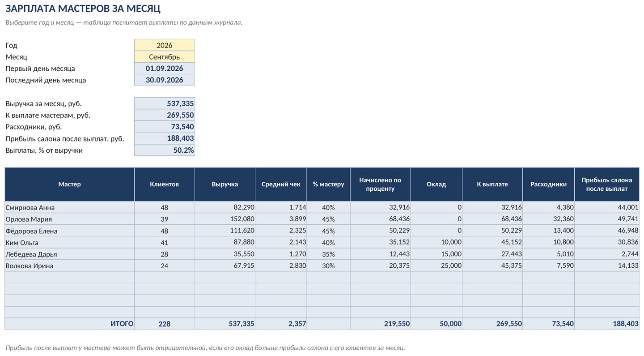The width and height of the screenshot is (644, 356).
Task: Click Волкова Ирина's client count 24
Action: pos(165,266)
